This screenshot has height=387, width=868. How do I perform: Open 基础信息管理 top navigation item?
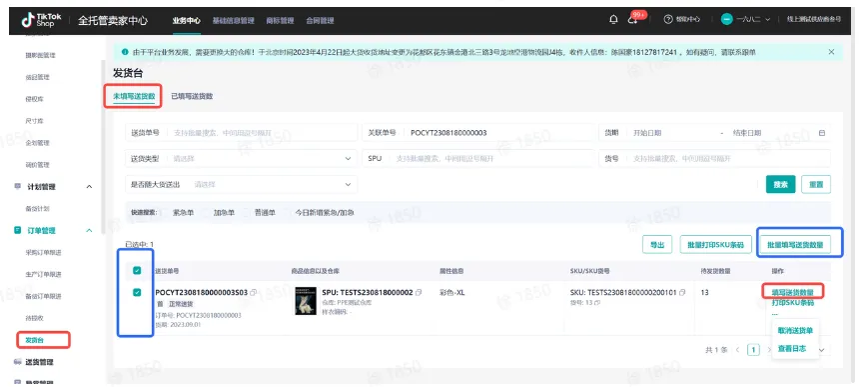(x=233, y=21)
